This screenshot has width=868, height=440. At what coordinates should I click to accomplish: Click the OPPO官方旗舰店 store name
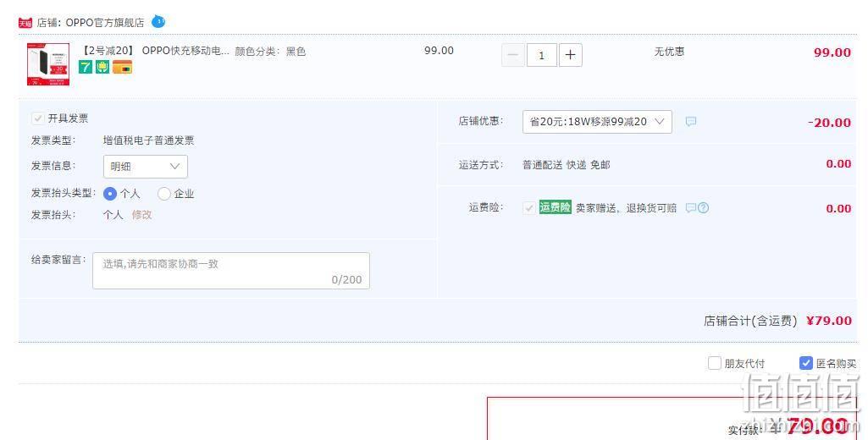pyautogui.click(x=105, y=23)
